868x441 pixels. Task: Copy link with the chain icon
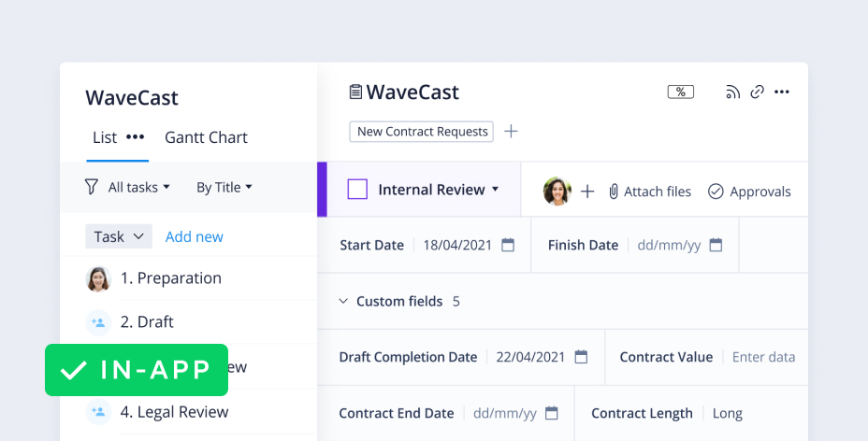758,92
